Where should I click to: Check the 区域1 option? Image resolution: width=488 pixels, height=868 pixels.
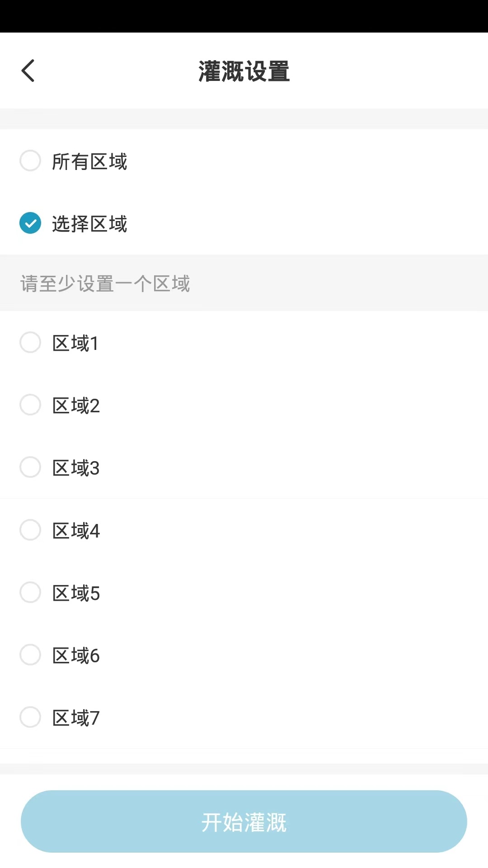point(30,342)
